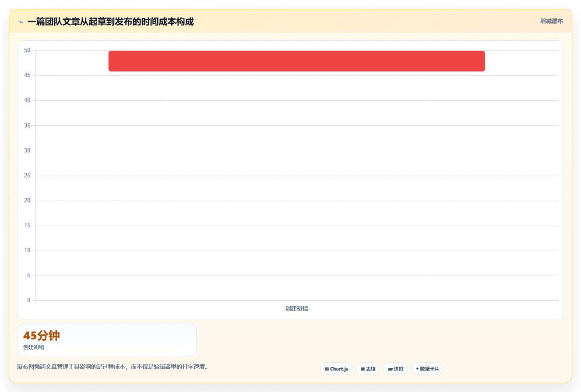Click the y-axis label 45
Image resolution: width=581 pixels, height=392 pixels.
27,75
